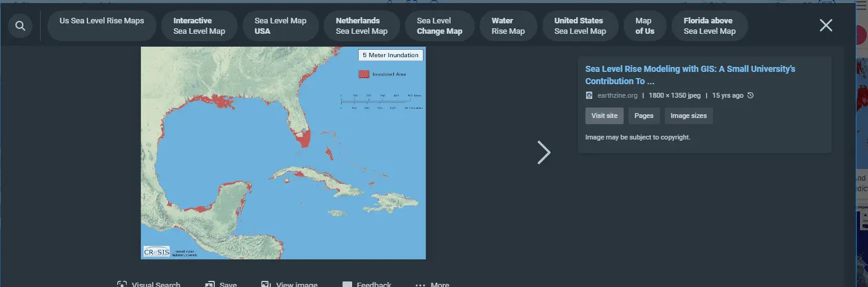868x287 pixels.
Task: Click the earthzine.org favicon
Action: [x=589, y=95]
